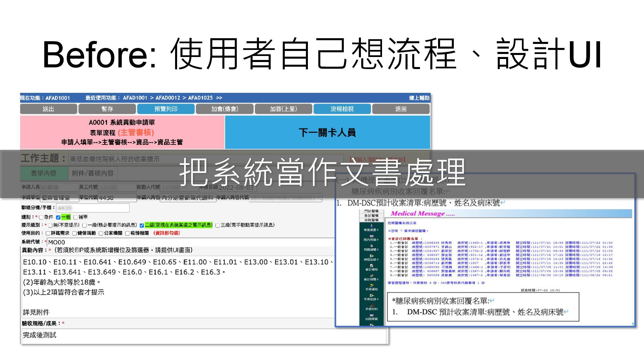Screen dimensions: 644x362
Task: Open 手術通知 sidebar icon
Action: point(371,287)
